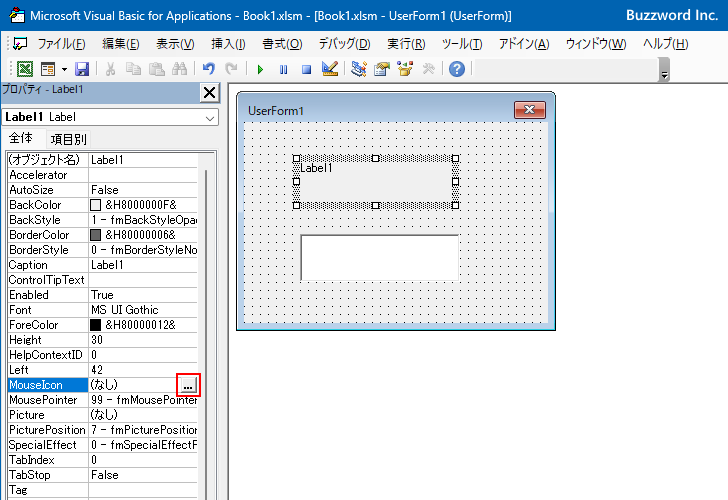Click the Redo arrow icon
The height and width of the screenshot is (500, 728).
pos(231,69)
